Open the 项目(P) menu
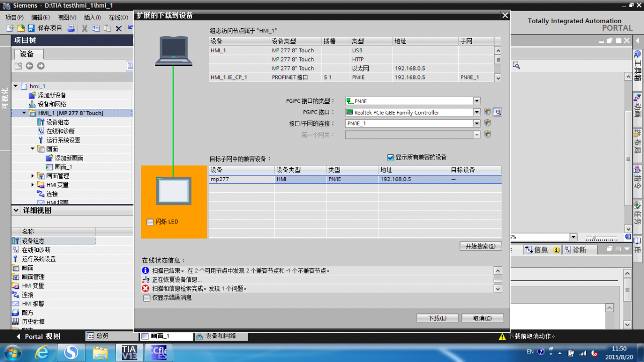Image resolution: width=644 pixels, height=362 pixels. (x=15, y=17)
